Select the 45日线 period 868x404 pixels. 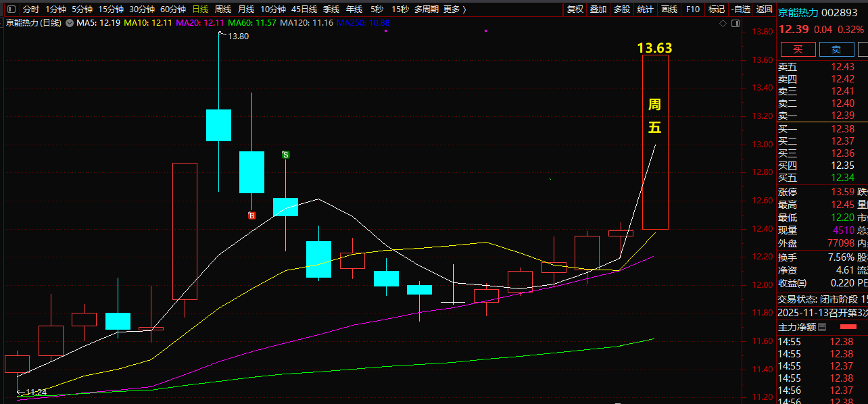304,9
